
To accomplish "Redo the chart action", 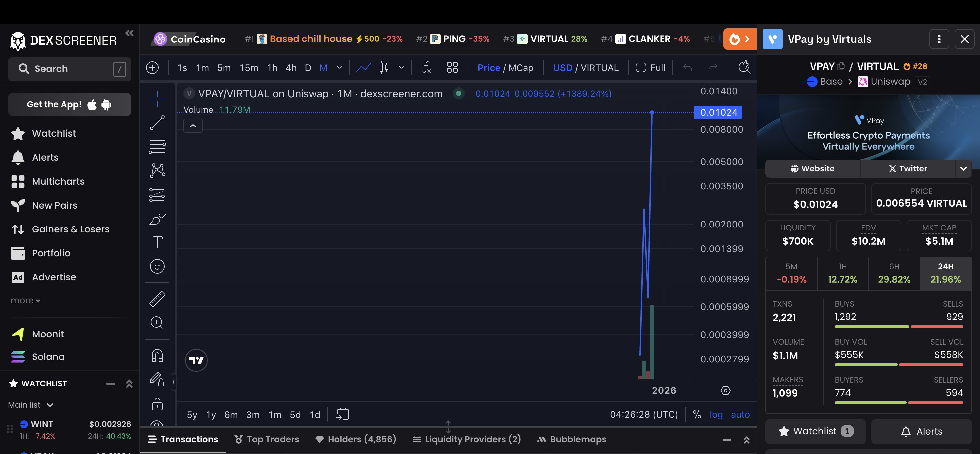I will tap(713, 68).
